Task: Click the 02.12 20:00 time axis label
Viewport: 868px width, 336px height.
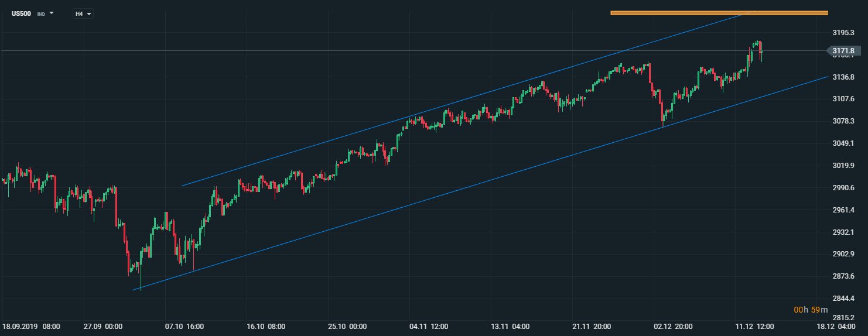Action: (x=674, y=326)
